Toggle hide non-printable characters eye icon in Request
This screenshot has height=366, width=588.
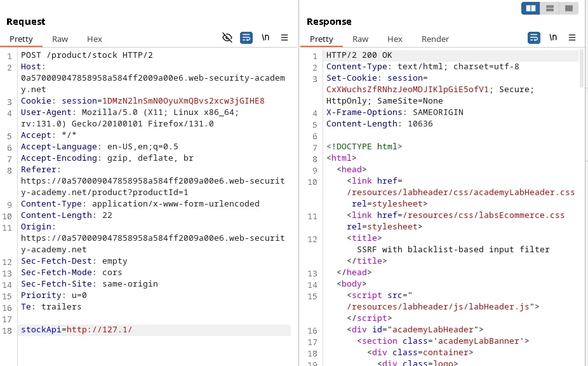(x=227, y=37)
